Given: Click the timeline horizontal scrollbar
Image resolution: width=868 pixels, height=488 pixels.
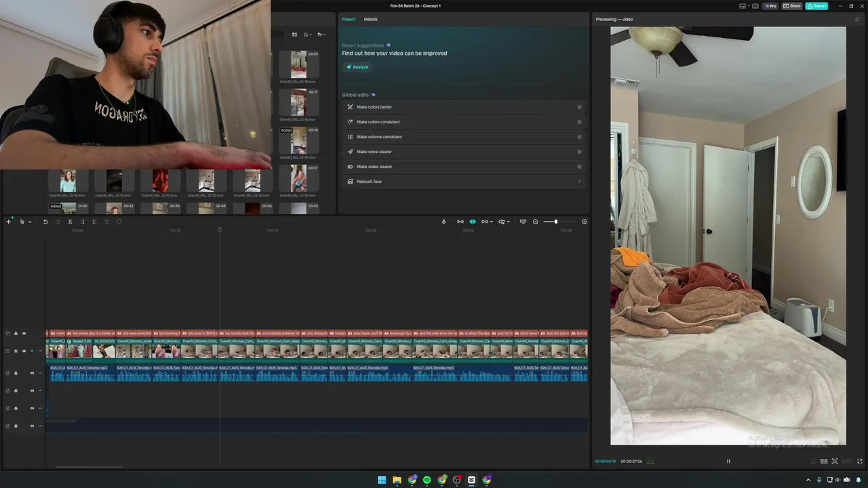Looking at the screenshot, I should click(90, 467).
